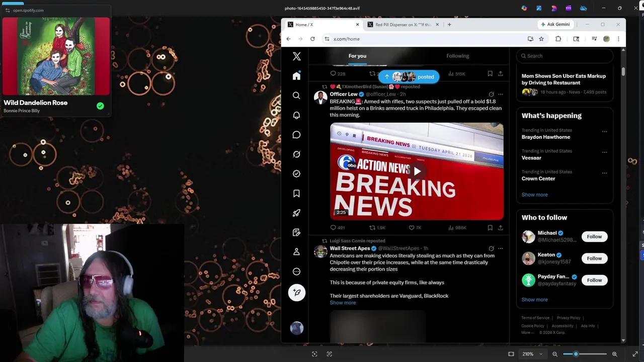Image resolution: width=644 pixels, height=362 pixels.
Task: Open the Bookmarks icon in X sidebar
Action: point(296,194)
